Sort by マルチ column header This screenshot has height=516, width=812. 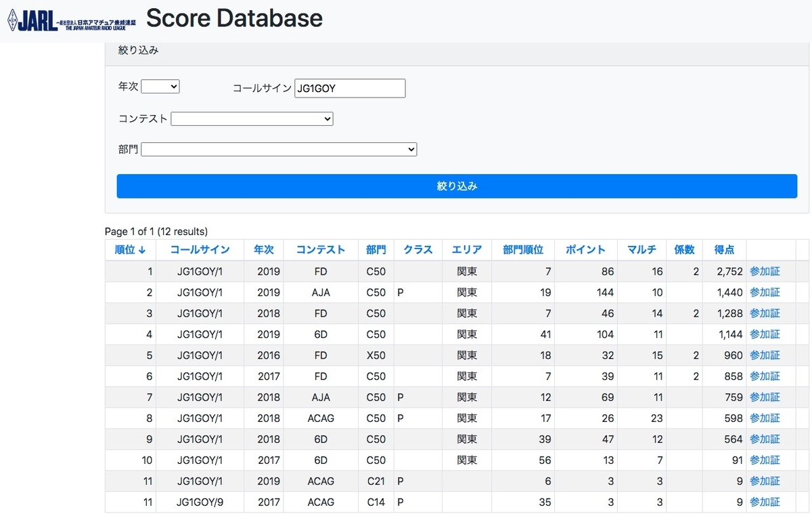coord(641,250)
